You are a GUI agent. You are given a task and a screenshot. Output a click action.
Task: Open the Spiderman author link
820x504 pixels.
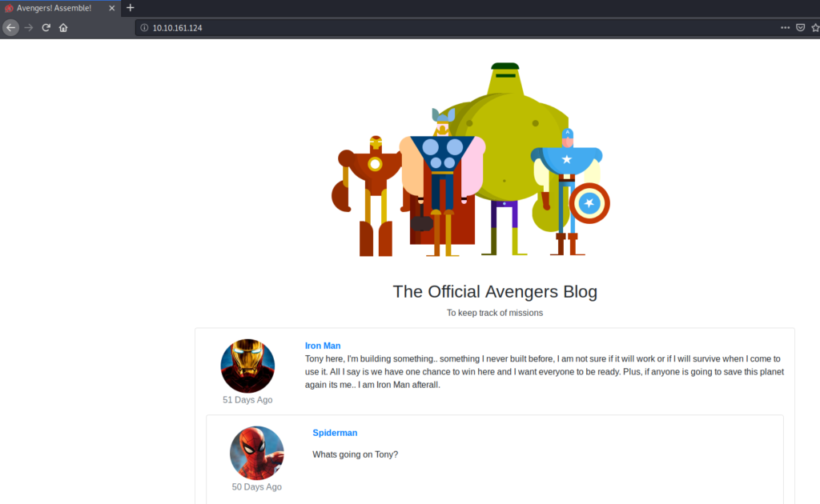pyautogui.click(x=335, y=433)
